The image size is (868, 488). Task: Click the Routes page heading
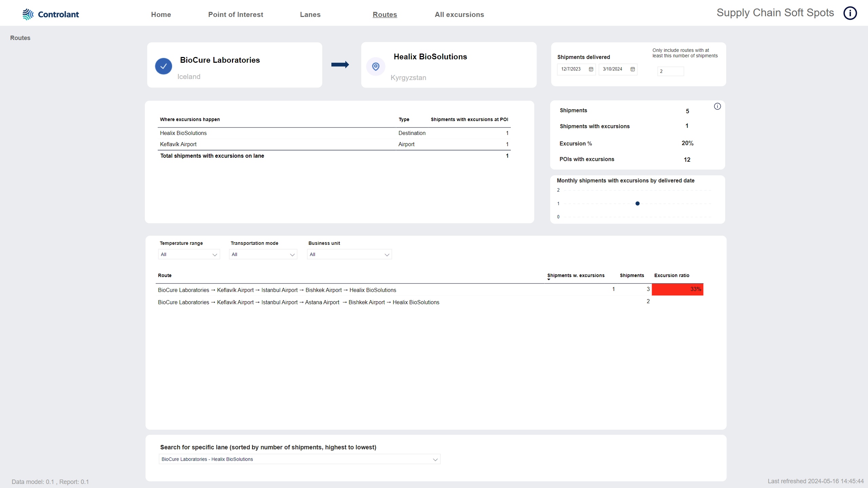click(20, 38)
